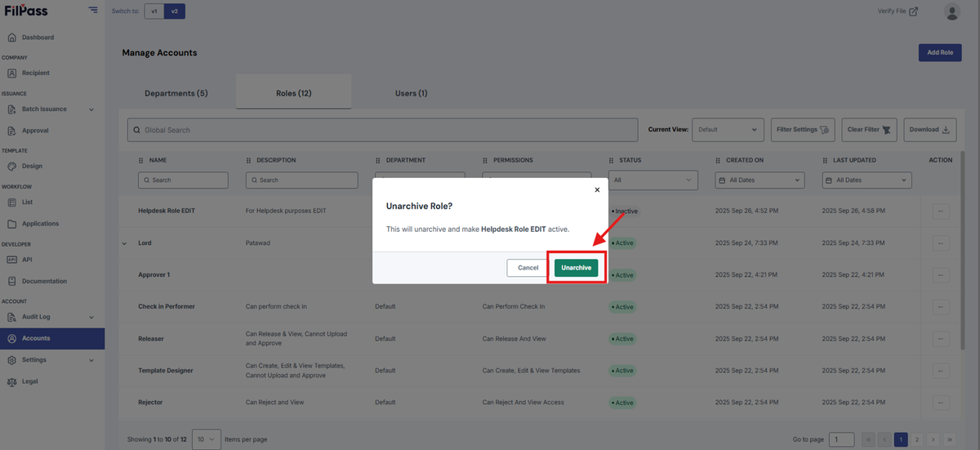Expand the Lord role row
This screenshot has height=450, width=980.
[x=125, y=243]
